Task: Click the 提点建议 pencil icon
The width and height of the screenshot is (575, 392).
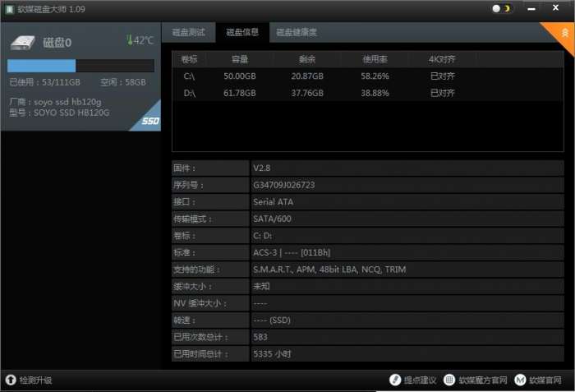Action: click(395, 380)
